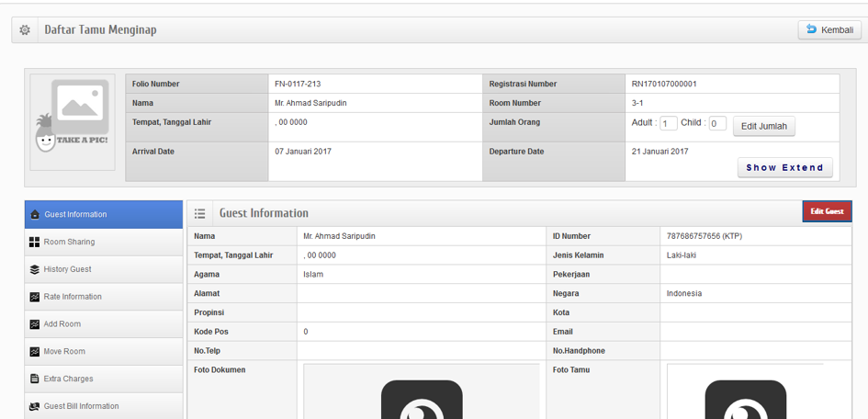The height and width of the screenshot is (419, 868).
Task: Click the Rate Information chart icon
Action: [x=35, y=297]
